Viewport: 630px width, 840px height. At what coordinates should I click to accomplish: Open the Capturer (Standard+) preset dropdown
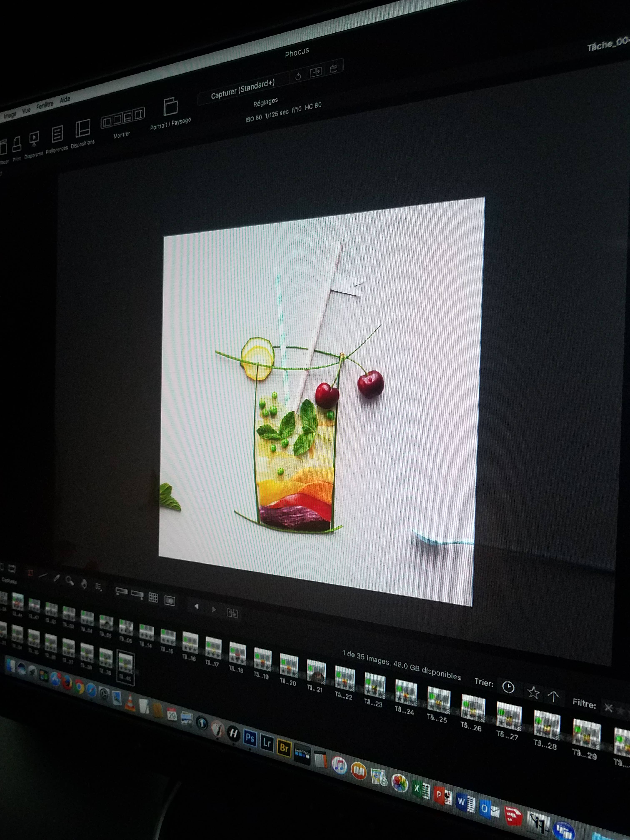pos(243,90)
